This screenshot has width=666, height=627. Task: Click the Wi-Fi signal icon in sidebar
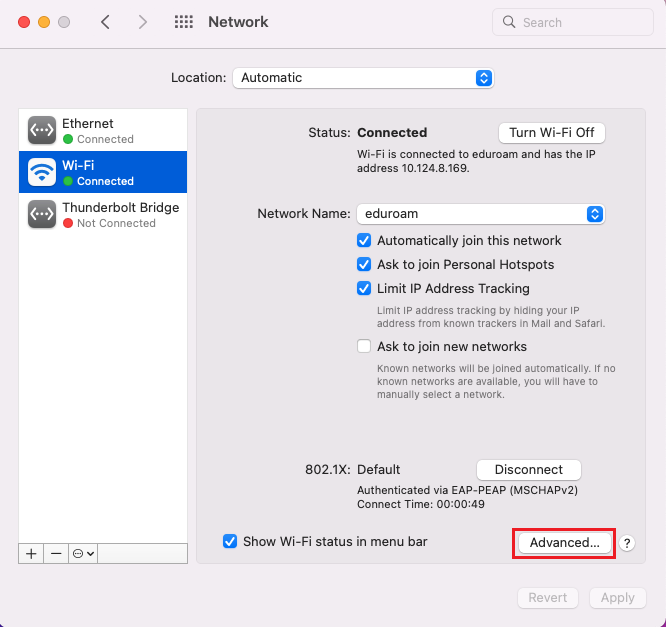click(42, 172)
